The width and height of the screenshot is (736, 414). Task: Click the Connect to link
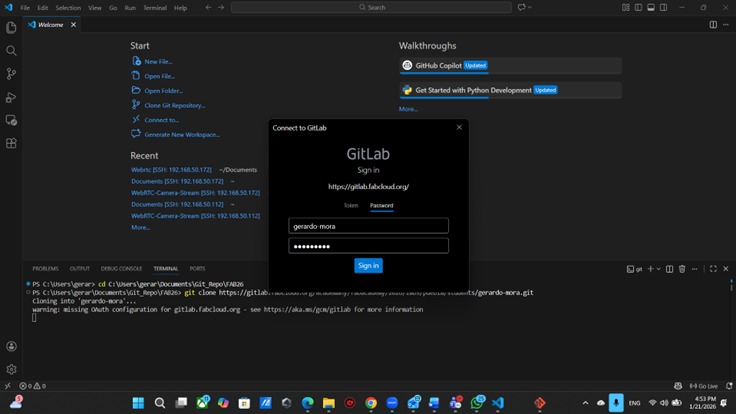[161, 120]
